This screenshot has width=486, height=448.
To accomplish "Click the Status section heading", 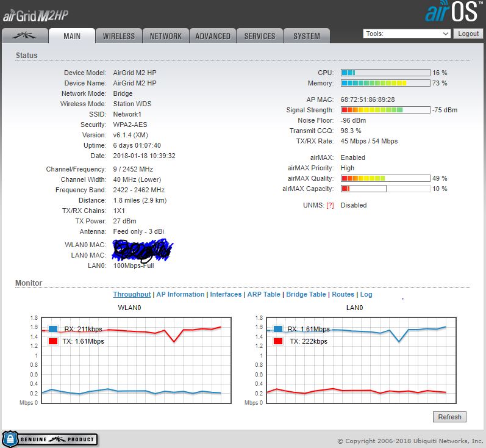I will (x=27, y=55).
